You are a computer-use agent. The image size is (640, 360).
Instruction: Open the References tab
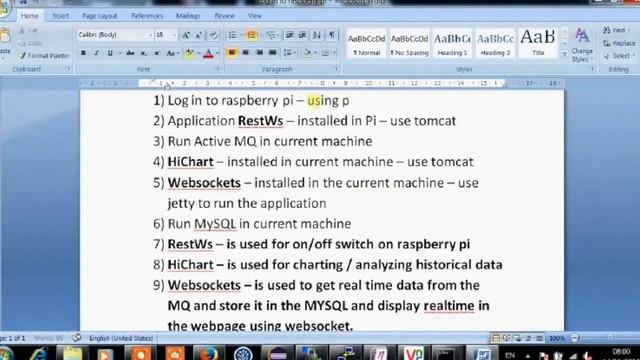(x=147, y=16)
